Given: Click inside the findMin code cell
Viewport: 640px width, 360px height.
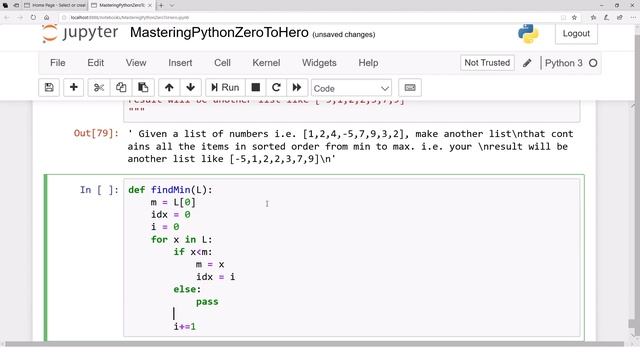Looking at the screenshot, I should pyautogui.click(x=351, y=258).
